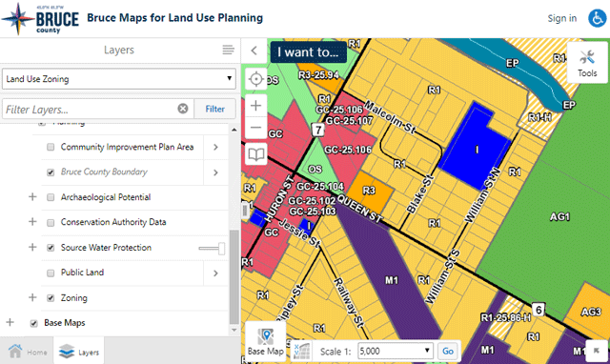Check the Archaeological Potential layer
The width and height of the screenshot is (610, 364).
51,197
